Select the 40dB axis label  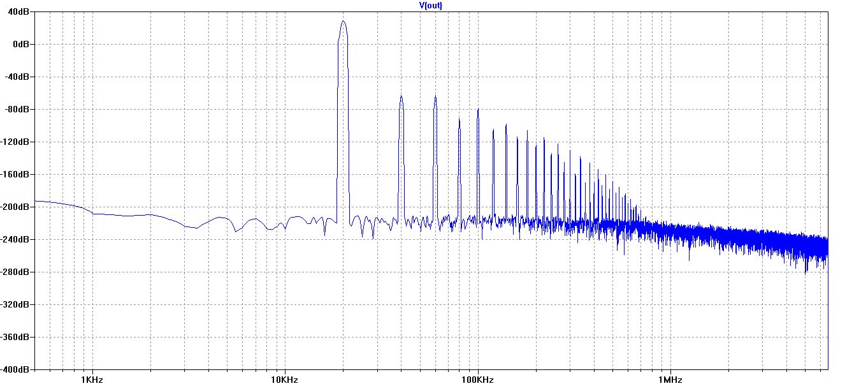(20, 12)
